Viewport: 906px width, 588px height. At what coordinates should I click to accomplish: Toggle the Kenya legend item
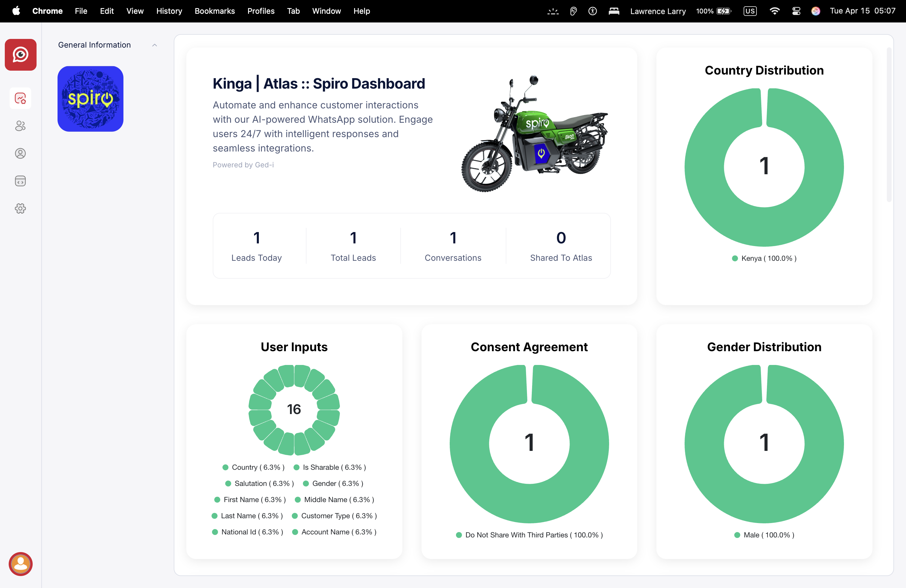pyautogui.click(x=764, y=258)
